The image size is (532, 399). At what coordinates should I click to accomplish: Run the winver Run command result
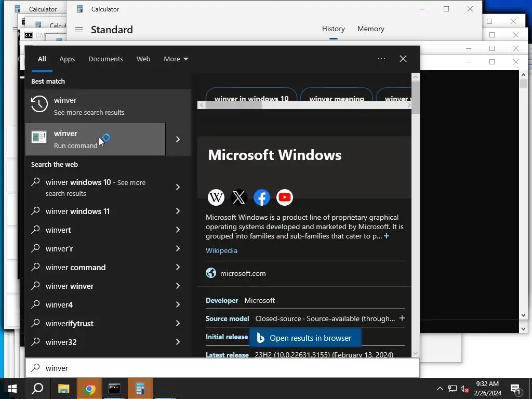[96, 139]
